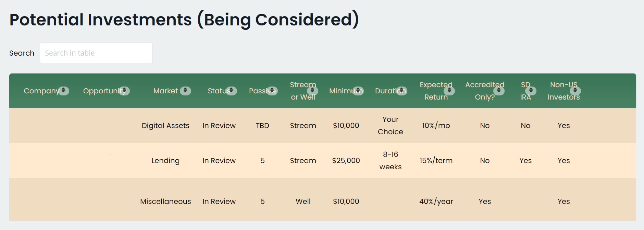The image size is (644, 230).
Task: Click the Accredited Only? sort icon
Action: pyautogui.click(x=499, y=91)
